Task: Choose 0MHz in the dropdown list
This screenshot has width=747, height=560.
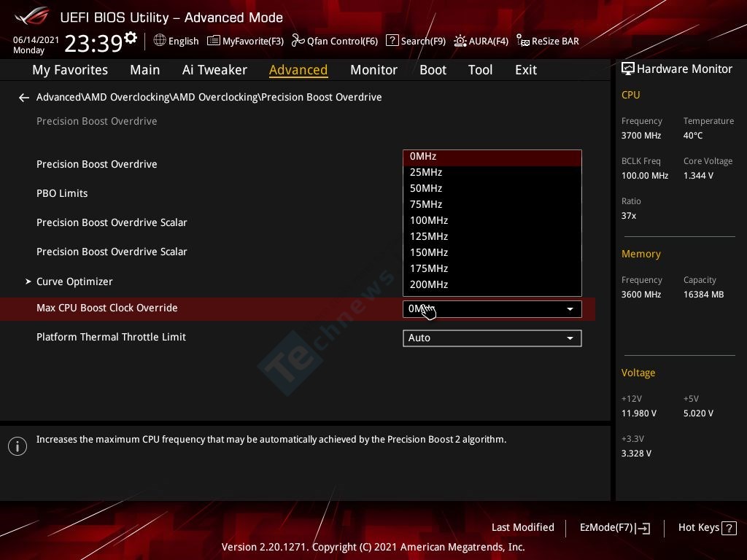Action: point(492,157)
